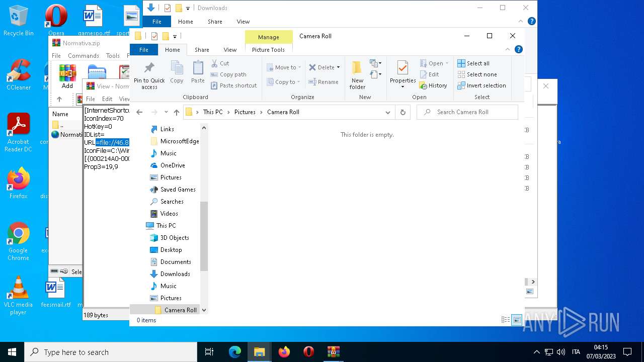Screen dimensions: 644x362
Task: Select Saved Games in navigation pane
Action: 178,190
